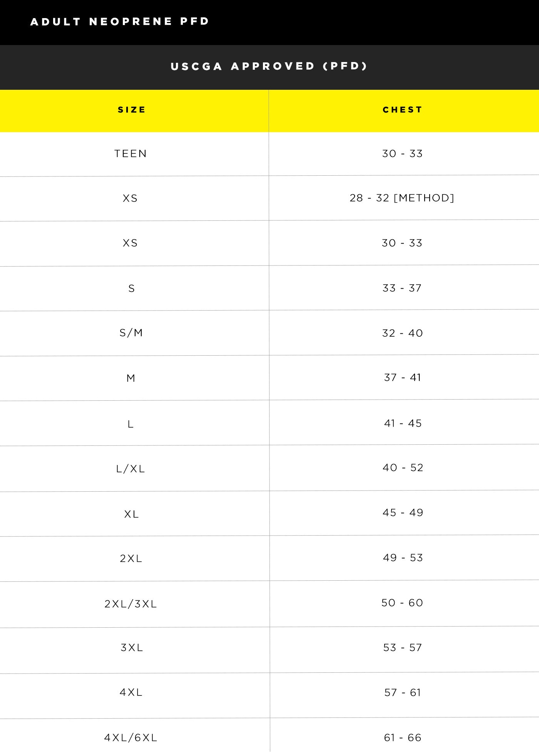This screenshot has width=539, height=756.
Task: Click the 53 - 57 chest value
Action: coord(402,648)
